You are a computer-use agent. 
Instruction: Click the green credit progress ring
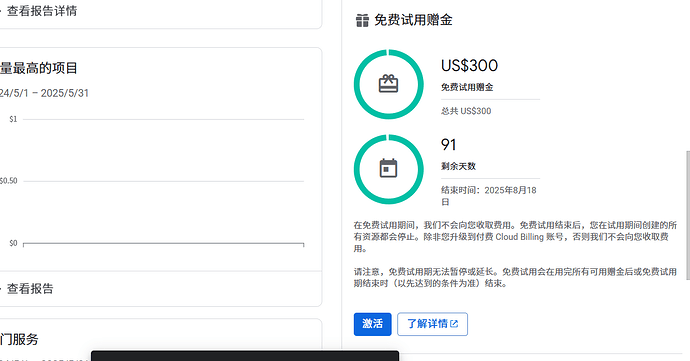pos(389,84)
